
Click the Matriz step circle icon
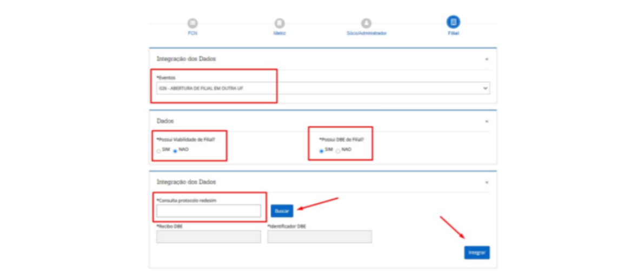click(279, 23)
